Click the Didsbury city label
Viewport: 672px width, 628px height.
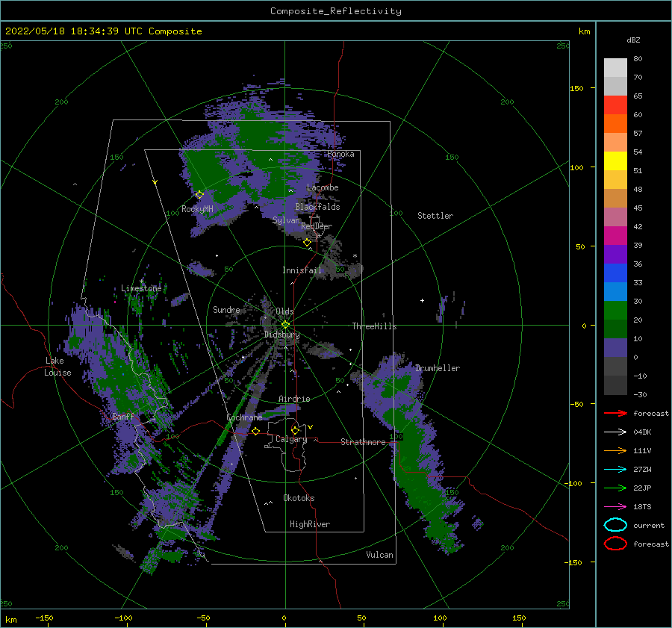click(x=282, y=335)
